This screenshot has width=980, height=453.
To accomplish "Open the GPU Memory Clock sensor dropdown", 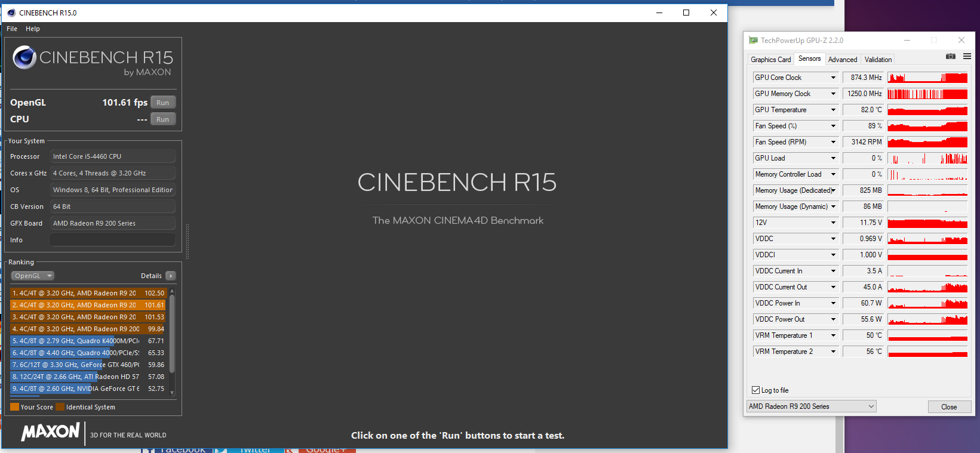I will [x=833, y=94].
